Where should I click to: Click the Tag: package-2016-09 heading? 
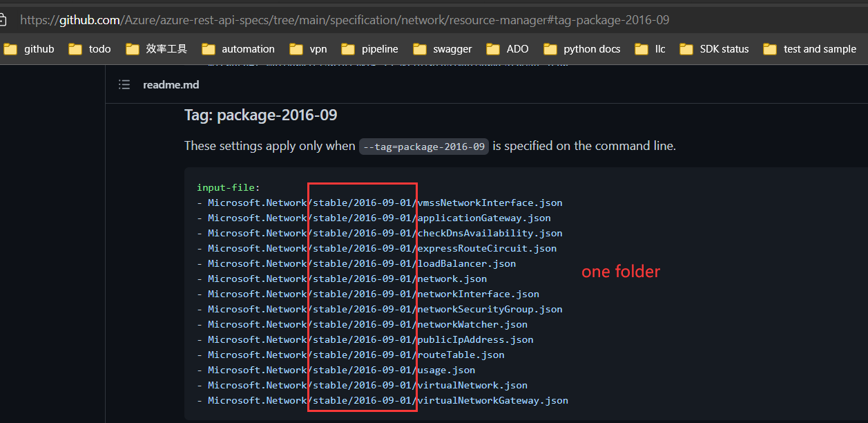coord(260,115)
